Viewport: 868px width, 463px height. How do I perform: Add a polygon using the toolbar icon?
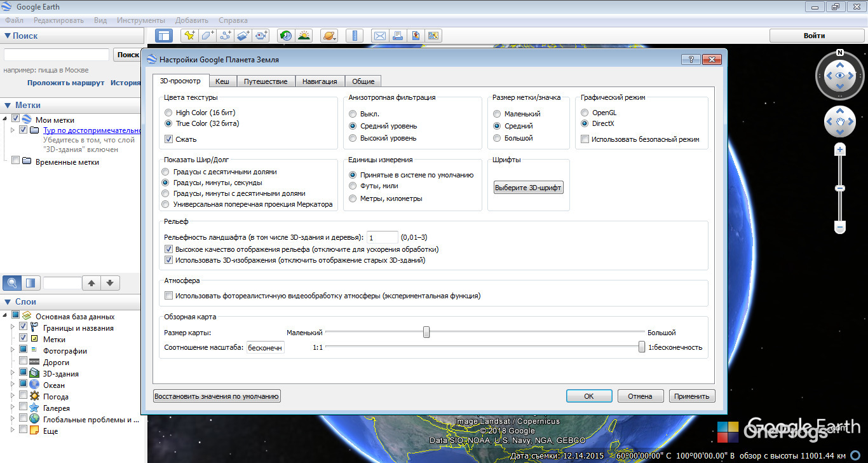pyautogui.click(x=207, y=36)
